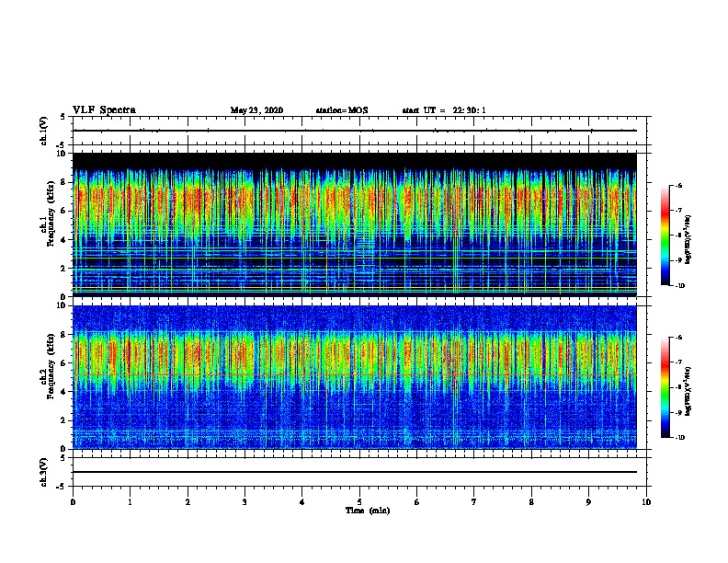Select the date text "May 23, 2020"
The width and height of the screenshot is (728, 563).
coord(256,110)
